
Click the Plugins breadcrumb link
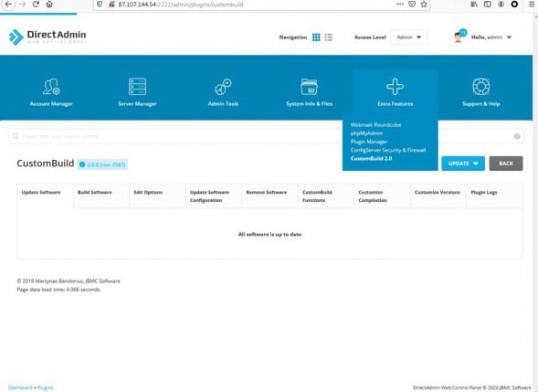click(x=46, y=387)
